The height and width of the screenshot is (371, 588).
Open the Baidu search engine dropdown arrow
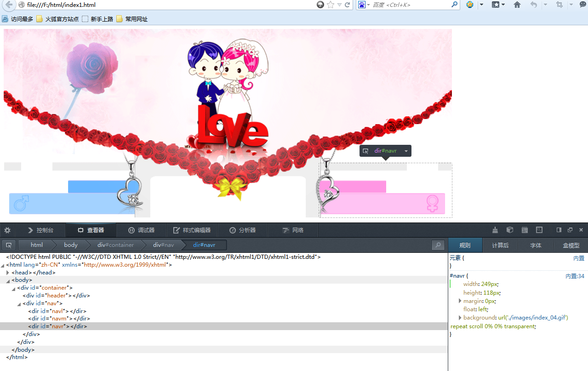pos(368,5)
